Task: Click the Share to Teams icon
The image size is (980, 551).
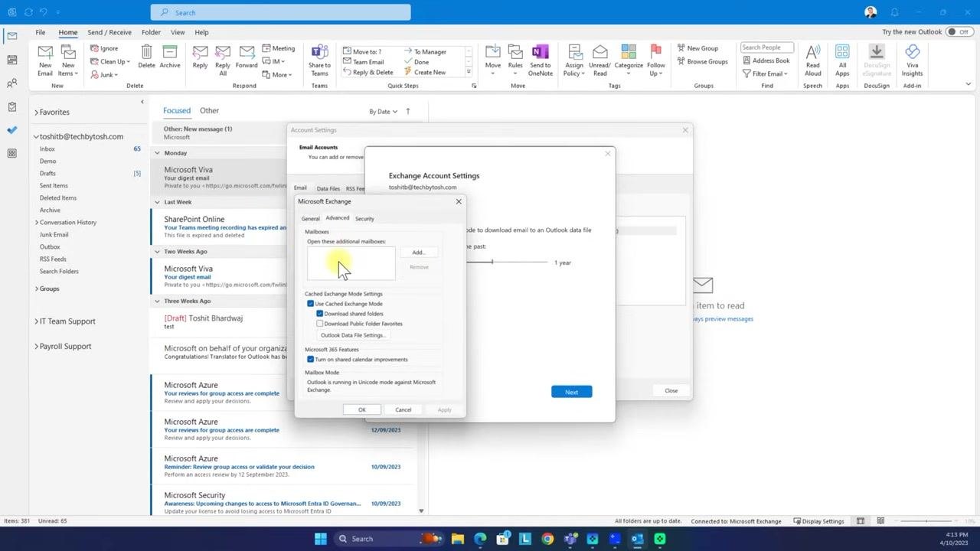Action: click(x=319, y=60)
